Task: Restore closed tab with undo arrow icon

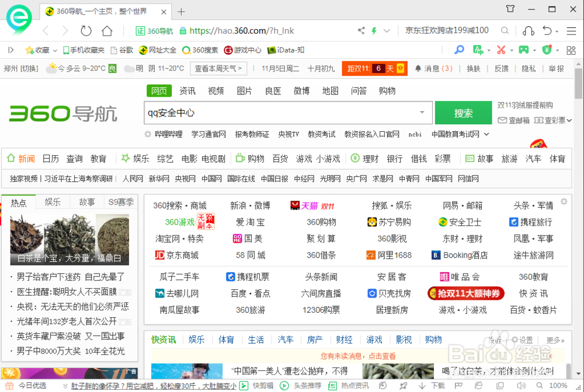Action: click(547, 30)
